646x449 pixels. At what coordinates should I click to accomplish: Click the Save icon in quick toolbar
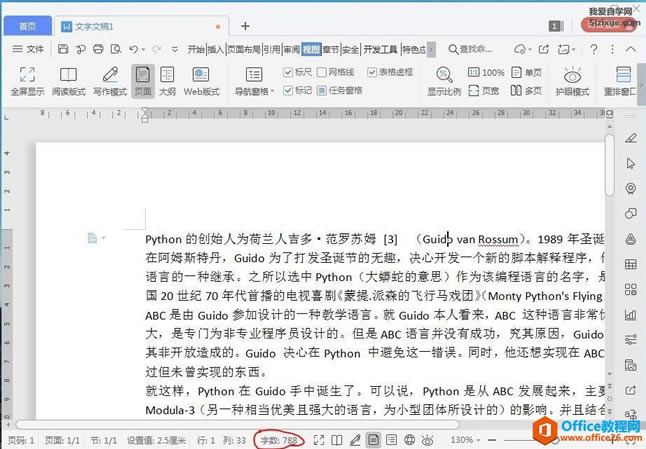pyautogui.click(x=63, y=49)
